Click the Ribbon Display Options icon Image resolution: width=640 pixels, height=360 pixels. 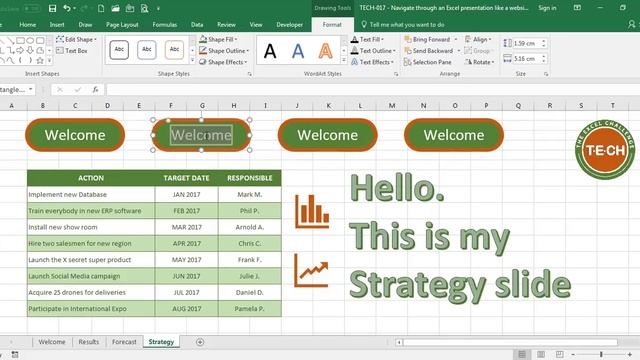coord(577,8)
